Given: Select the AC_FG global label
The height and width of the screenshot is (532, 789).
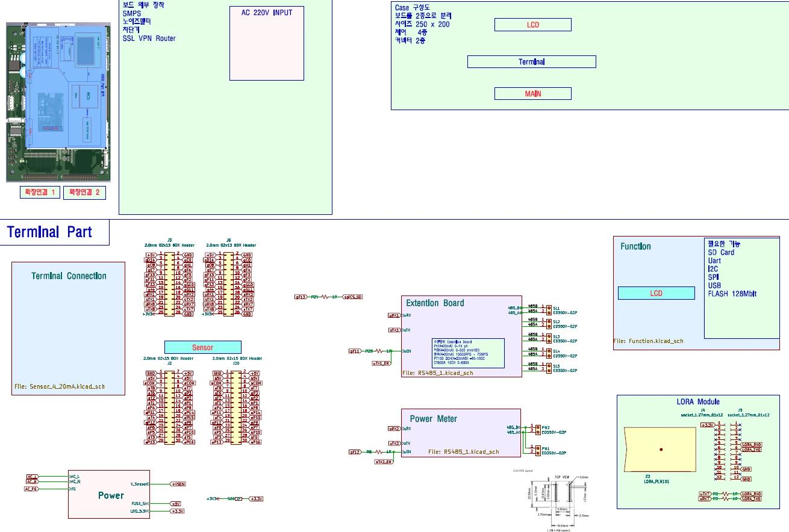Looking at the screenshot, I should point(32,489).
